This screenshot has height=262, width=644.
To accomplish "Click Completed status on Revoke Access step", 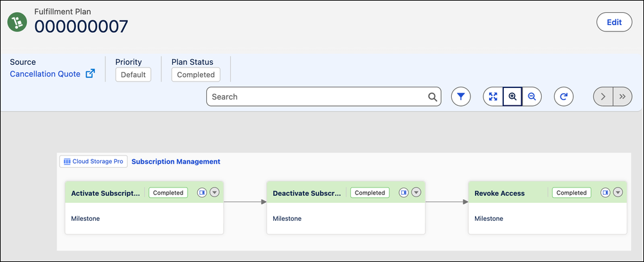I will click(571, 193).
